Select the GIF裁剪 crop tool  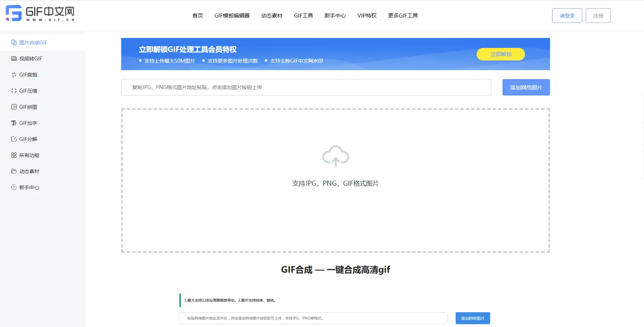pyautogui.click(x=29, y=74)
